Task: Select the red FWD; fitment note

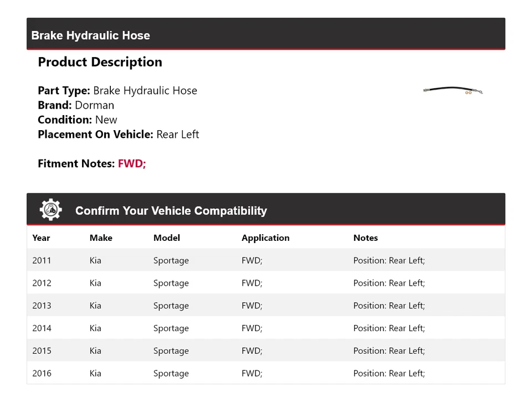Action: pyautogui.click(x=132, y=163)
